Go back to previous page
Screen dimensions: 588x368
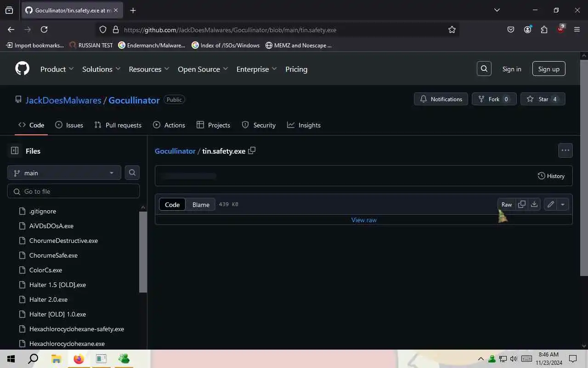tap(11, 29)
